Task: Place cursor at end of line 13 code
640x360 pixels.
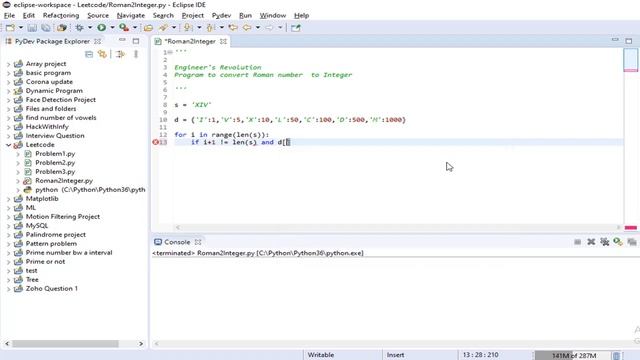Action: pos(290,142)
